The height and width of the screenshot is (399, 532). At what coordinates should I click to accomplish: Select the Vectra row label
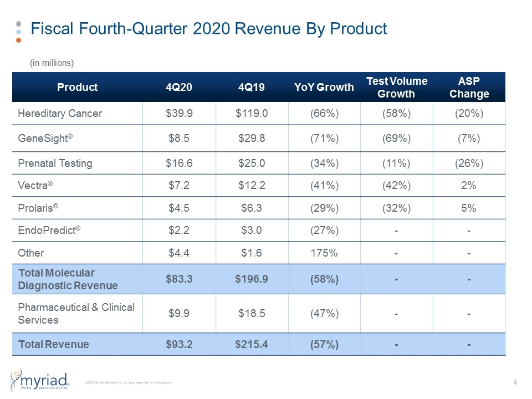[35, 185]
